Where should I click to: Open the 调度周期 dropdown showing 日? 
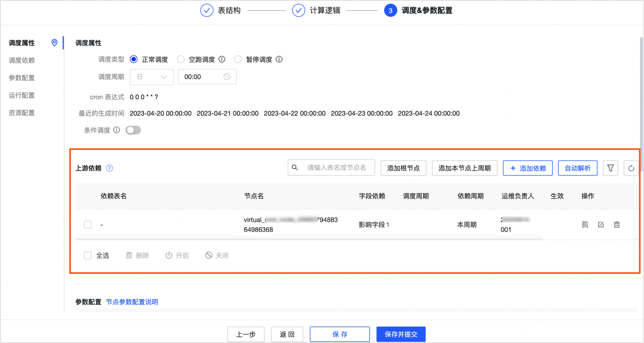(152, 77)
